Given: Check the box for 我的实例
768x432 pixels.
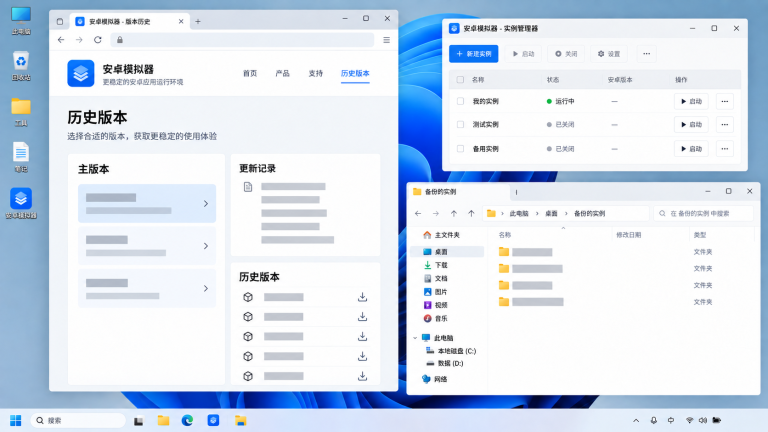Looking at the screenshot, I should coord(460,101).
